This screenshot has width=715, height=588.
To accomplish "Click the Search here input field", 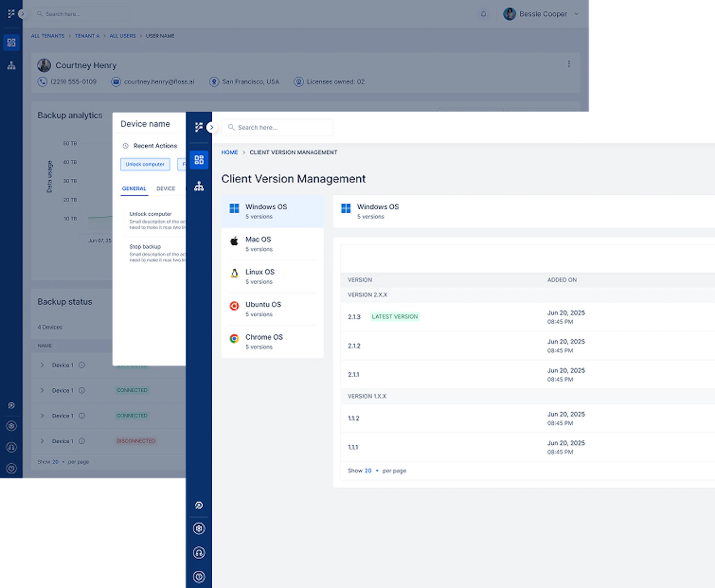I will pyautogui.click(x=277, y=127).
